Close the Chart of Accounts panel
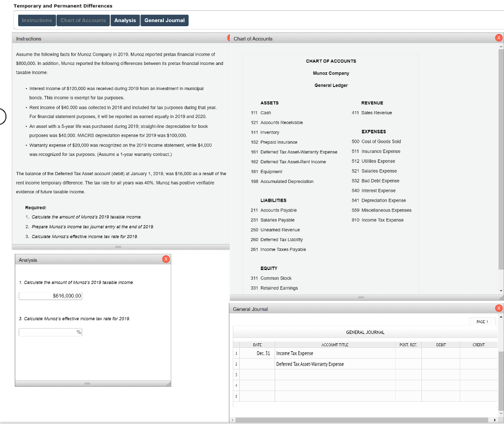This screenshot has width=504, height=424. pos(499,38)
